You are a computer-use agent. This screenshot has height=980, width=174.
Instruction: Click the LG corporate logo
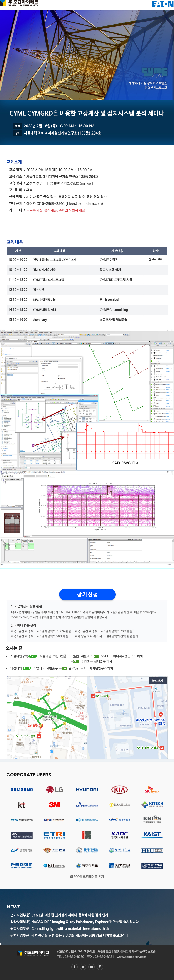pos(54,789)
